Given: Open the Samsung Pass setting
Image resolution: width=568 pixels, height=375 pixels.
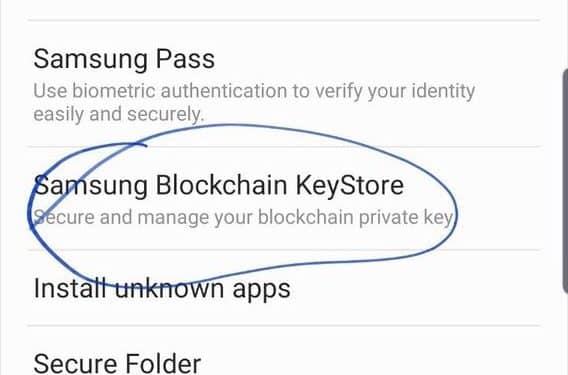Looking at the screenshot, I should coord(284,84).
